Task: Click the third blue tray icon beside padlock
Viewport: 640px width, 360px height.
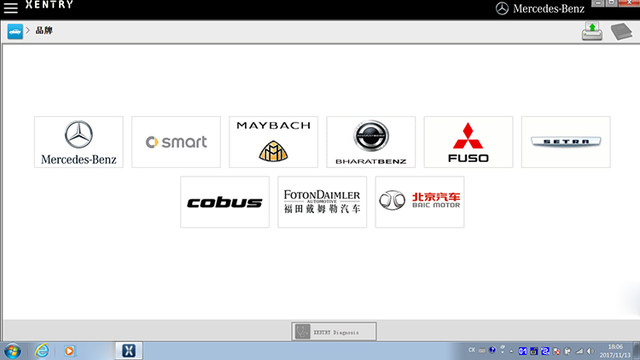Action: [x=545, y=351]
